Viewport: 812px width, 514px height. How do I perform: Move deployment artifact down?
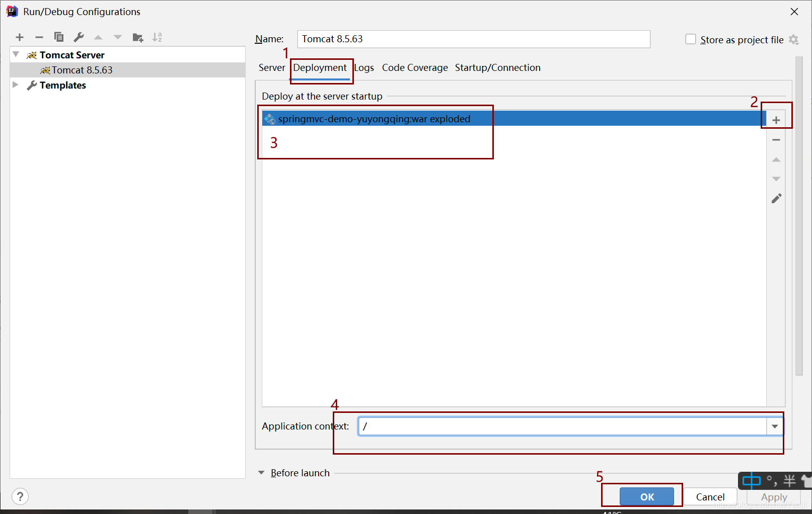(776, 179)
